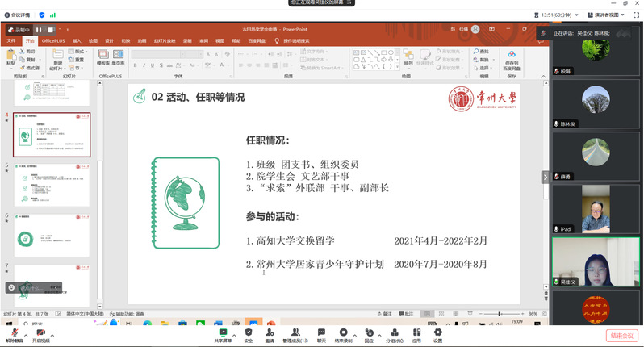Screen dimensions: 644x347
Task: Select slide 6 thumbnail
Action: pos(52,236)
